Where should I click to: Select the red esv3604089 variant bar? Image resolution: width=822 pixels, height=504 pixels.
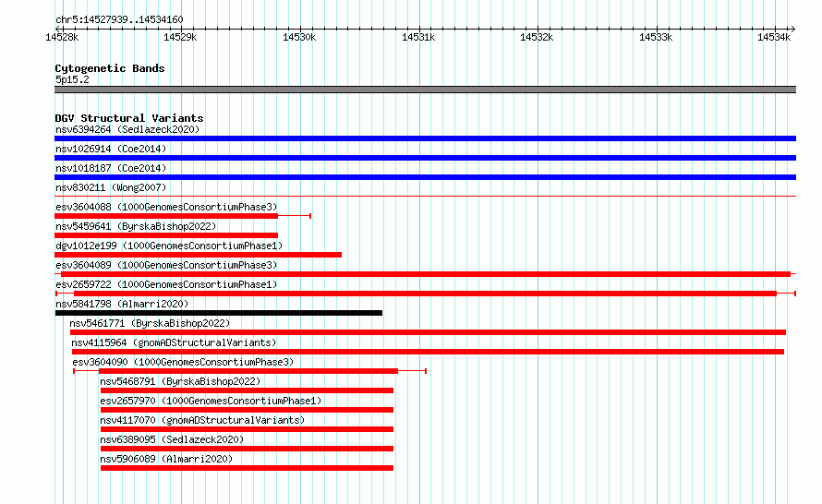point(426,274)
